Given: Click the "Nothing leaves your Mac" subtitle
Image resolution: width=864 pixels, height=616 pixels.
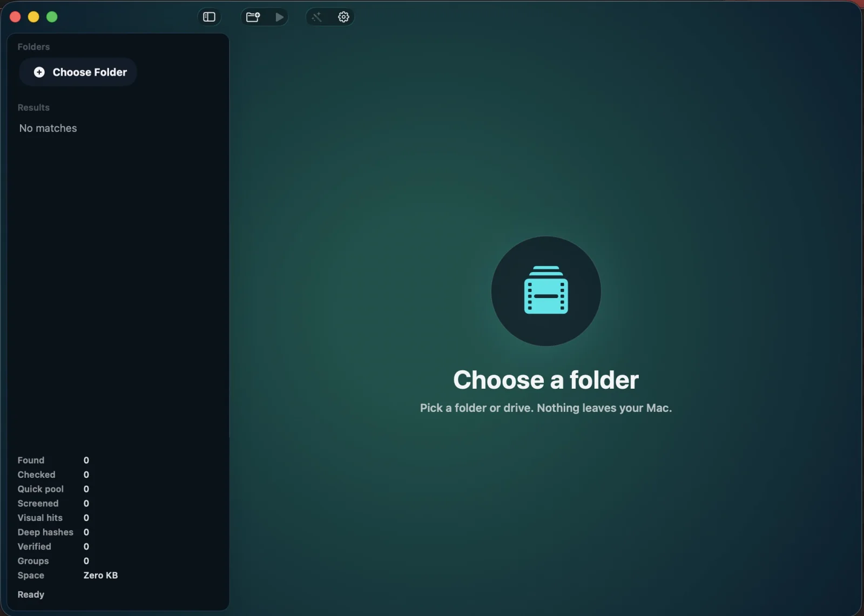Looking at the screenshot, I should (x=545, y=408).
